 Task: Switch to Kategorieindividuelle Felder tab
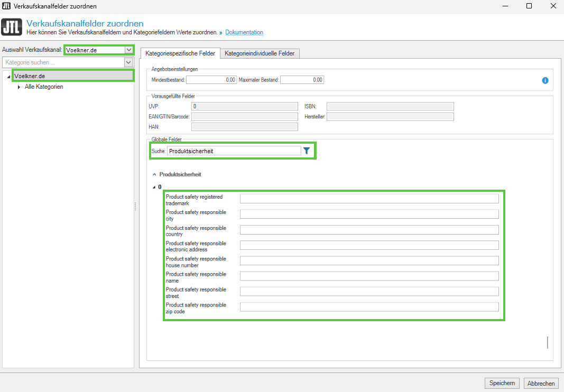pyautogui.click(x=261, y=53)
